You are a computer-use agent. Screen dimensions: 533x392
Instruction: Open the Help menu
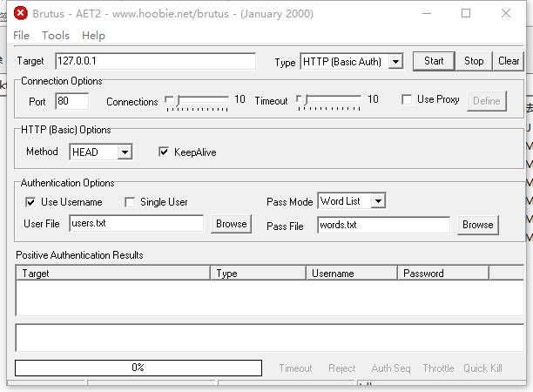tap(93, 36)
